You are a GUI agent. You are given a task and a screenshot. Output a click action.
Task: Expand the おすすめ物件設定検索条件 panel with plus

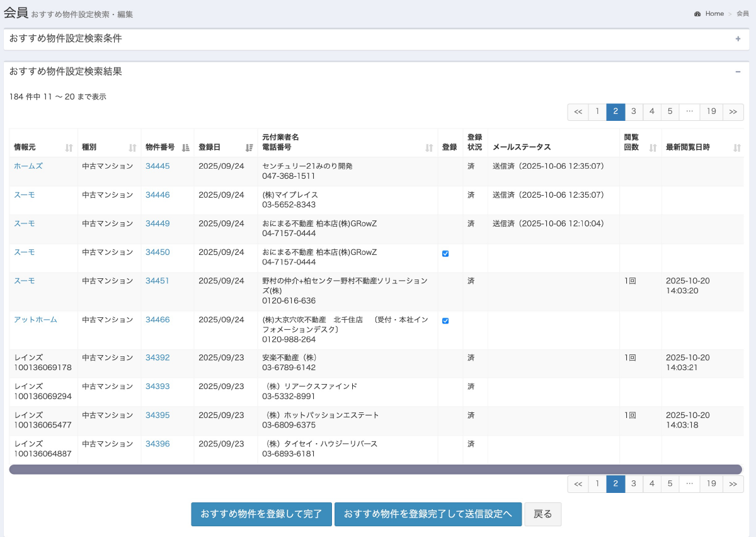click(738, 38)
